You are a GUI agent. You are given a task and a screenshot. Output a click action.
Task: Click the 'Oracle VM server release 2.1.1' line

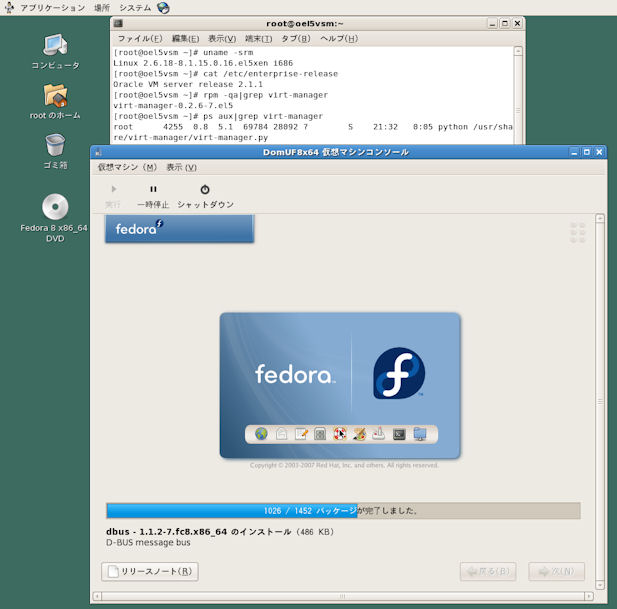188,84
